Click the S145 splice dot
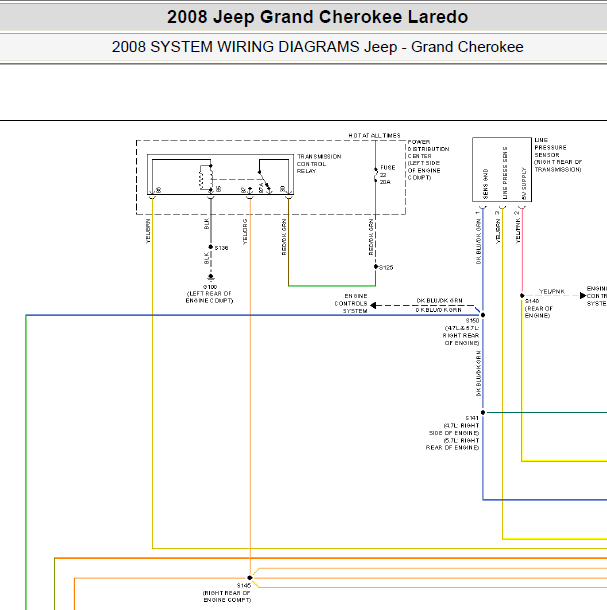Image resolution: width=607 pixels, height=610 pixels. (x=250, y=578)
